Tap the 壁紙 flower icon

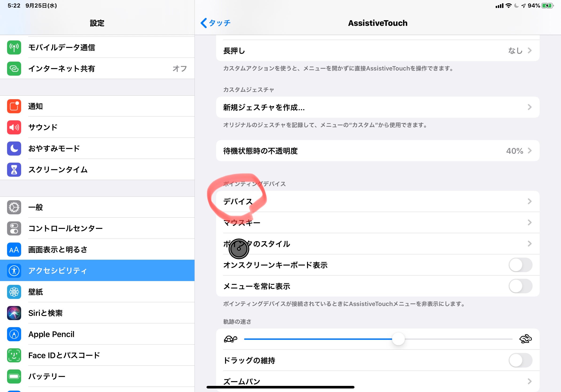(14, 292)
